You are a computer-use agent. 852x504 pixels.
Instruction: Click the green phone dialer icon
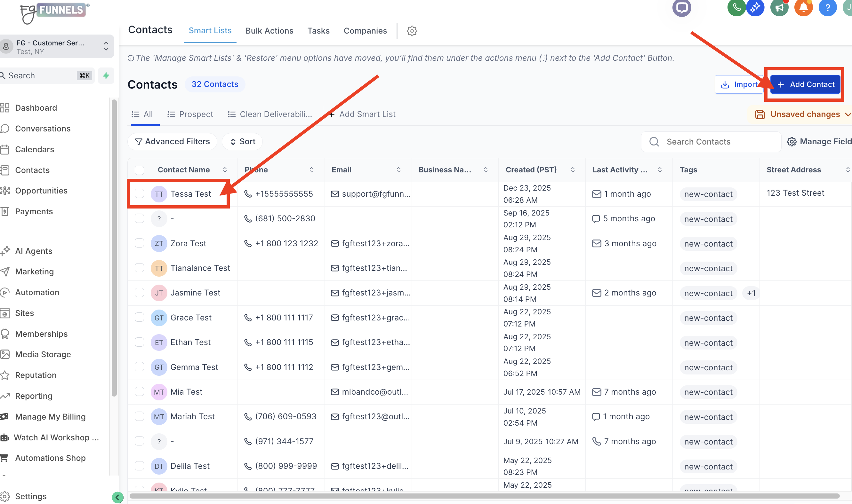(x=736, y=7)
